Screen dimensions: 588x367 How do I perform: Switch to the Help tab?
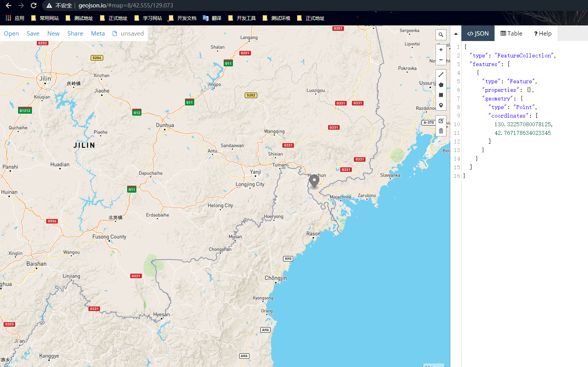543,33
